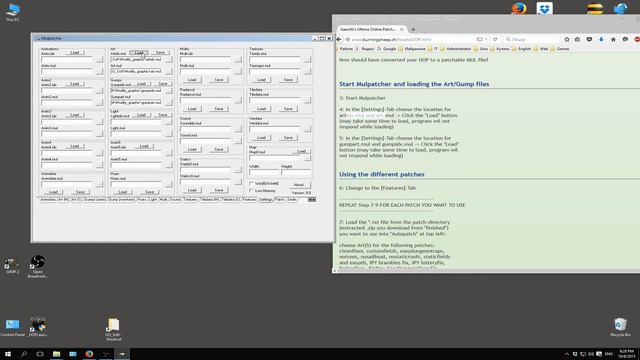This screenshot has width=640, height=360.
Task: Browse for Anim.idx file in Mulpatcher
Action: (x=100, y=60)
